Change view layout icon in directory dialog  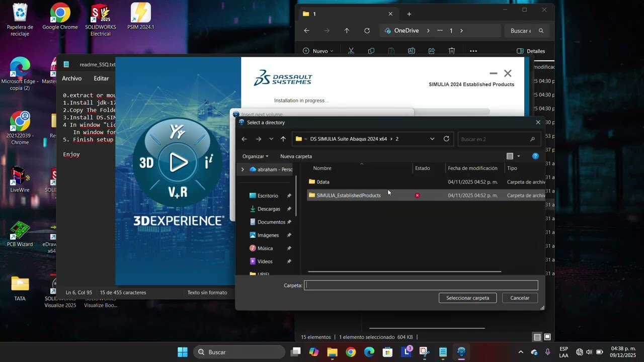click(510, 156)
